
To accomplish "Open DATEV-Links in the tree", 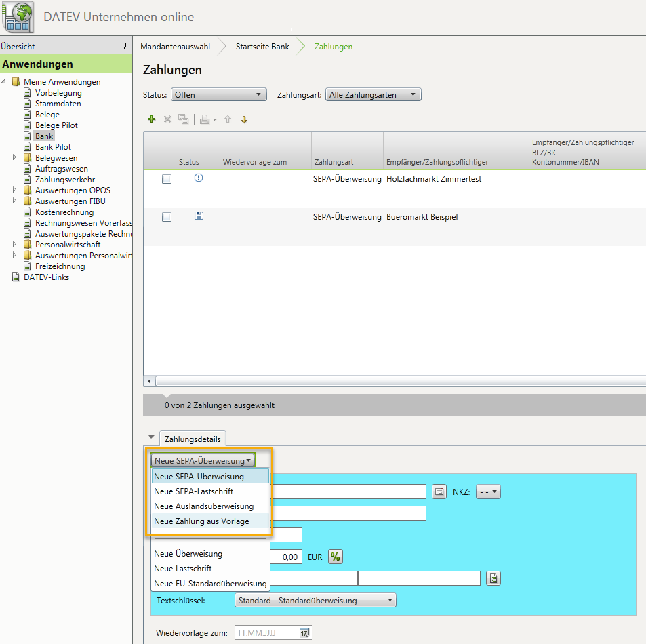I will (x=46, y=277).
